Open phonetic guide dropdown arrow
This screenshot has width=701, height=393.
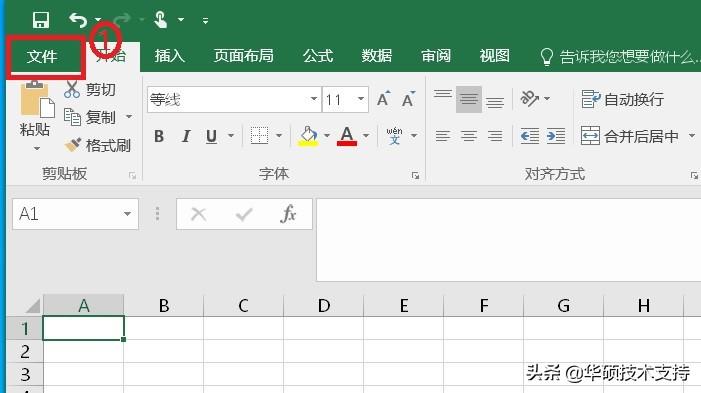coord(414,135)
